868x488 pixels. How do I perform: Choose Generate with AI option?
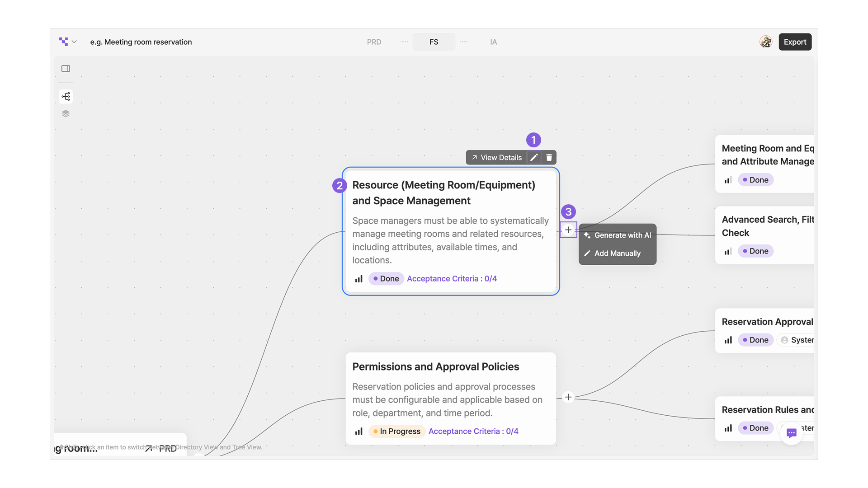coord(618,235)
